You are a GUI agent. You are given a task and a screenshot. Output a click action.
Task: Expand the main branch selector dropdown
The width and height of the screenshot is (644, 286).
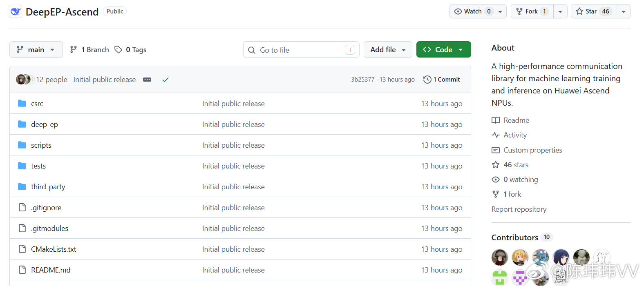coord(36,49)
